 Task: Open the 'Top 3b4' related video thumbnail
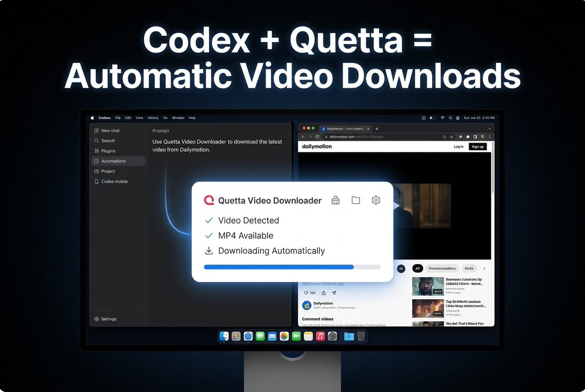[428, 308]
